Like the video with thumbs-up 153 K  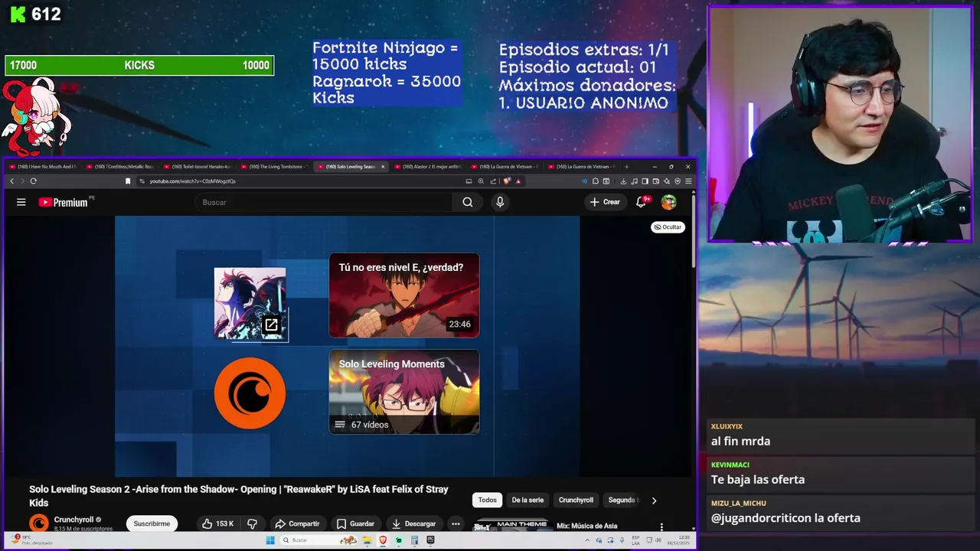[x=217, y=523]
